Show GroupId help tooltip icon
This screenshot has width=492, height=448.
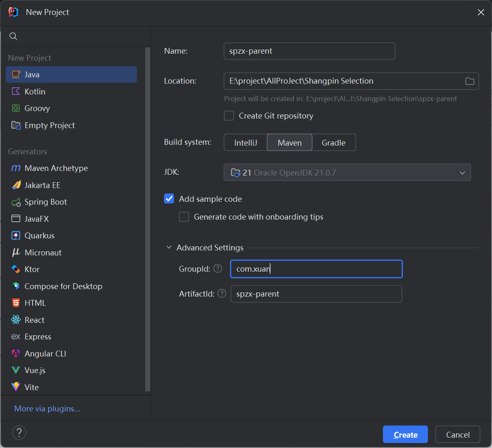coord(218,268)
